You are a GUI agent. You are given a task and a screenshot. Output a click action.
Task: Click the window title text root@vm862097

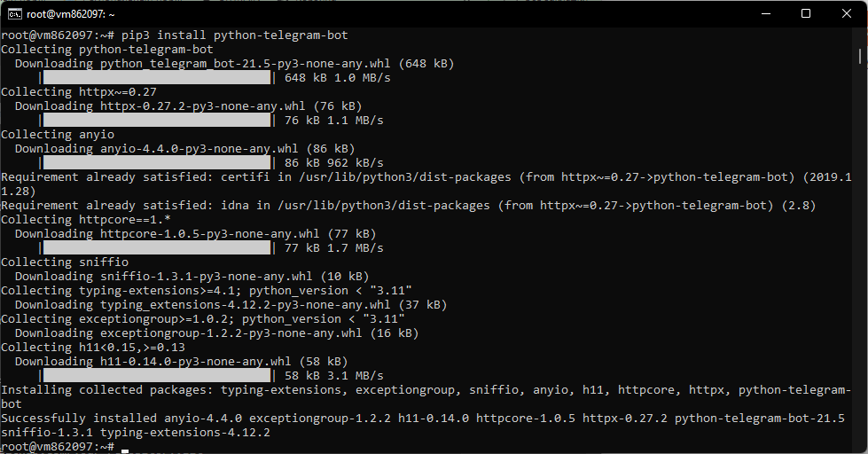pyautogui.click(x=70, y=14)
